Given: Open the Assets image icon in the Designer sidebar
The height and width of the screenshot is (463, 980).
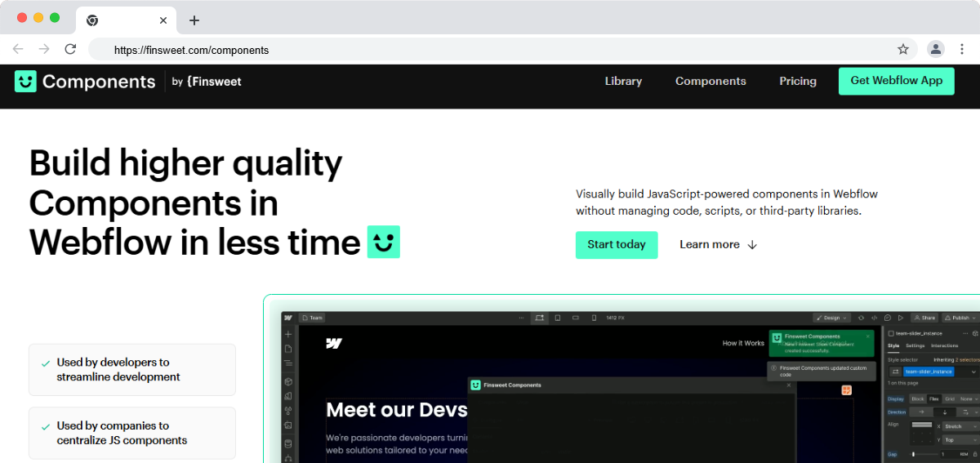Looking at the screenshot, I should click(x=288, y=425).
